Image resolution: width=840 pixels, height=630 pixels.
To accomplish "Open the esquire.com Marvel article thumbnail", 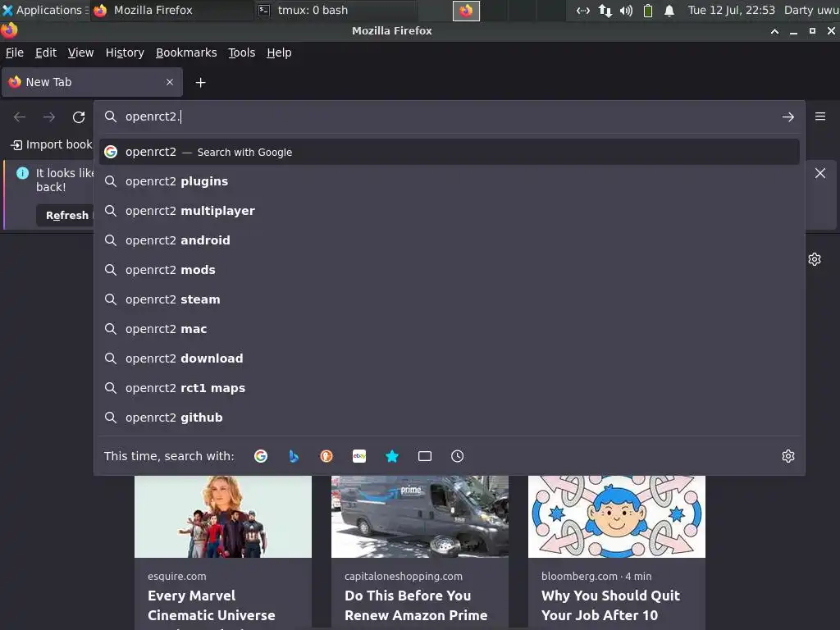I will pos(223,517).
